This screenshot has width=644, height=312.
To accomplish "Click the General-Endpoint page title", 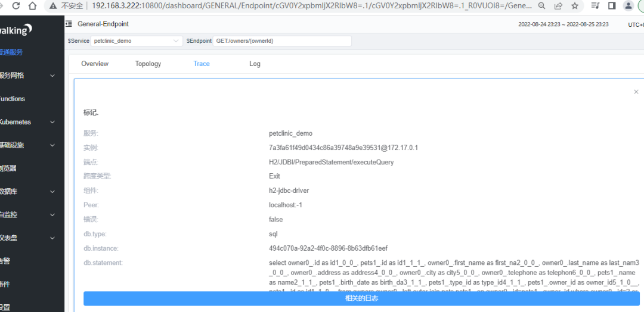I will coord(103,24).
